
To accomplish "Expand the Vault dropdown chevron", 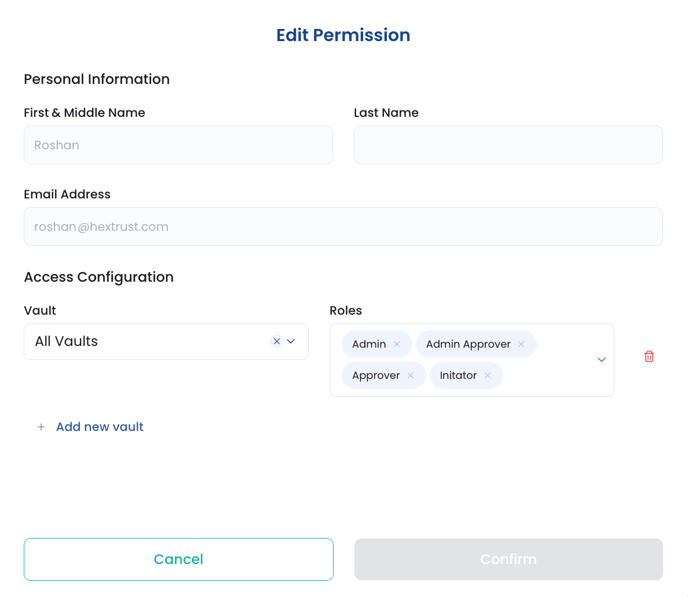I will coord(291,341).
